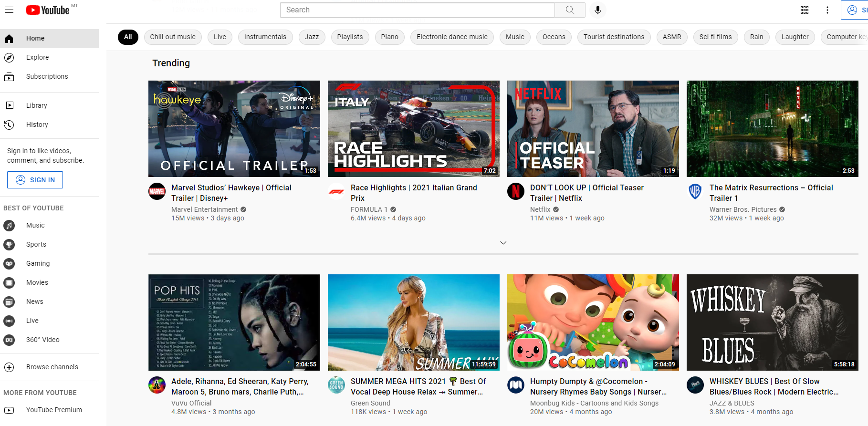The height and width of the screenshot is (426, 868).
Task: Select the All filter chip
Action: coord(128,37)
